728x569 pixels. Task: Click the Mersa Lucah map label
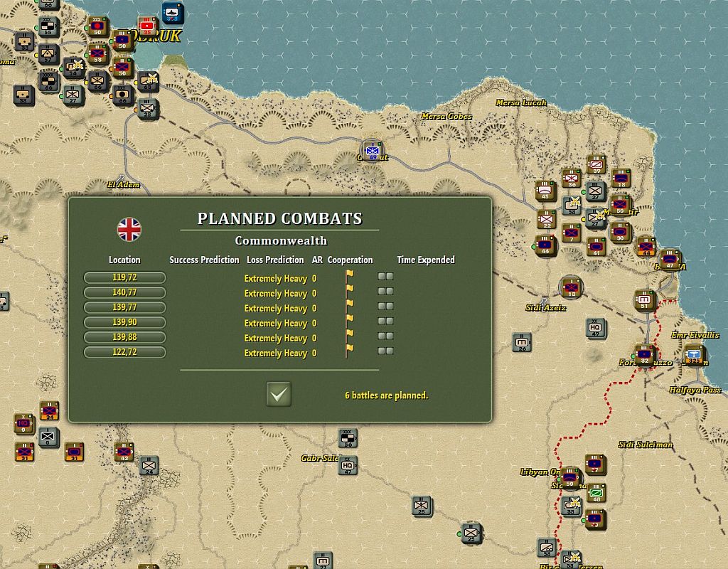521,102
